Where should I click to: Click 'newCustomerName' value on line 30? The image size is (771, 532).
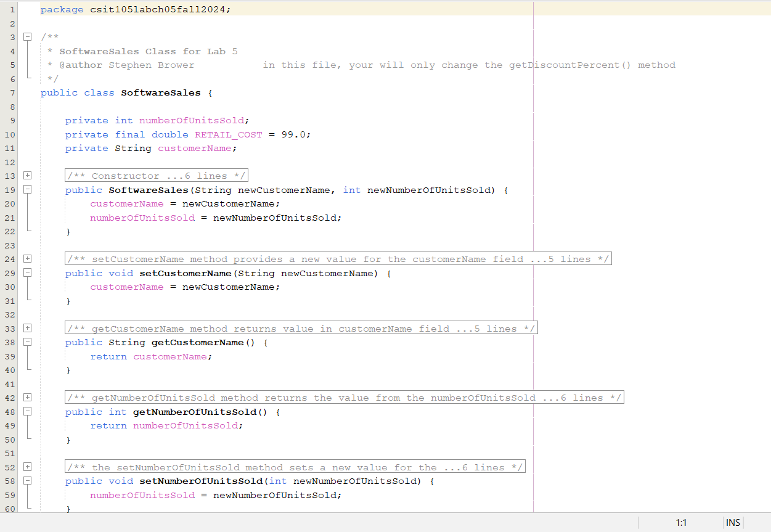(229, 287)
